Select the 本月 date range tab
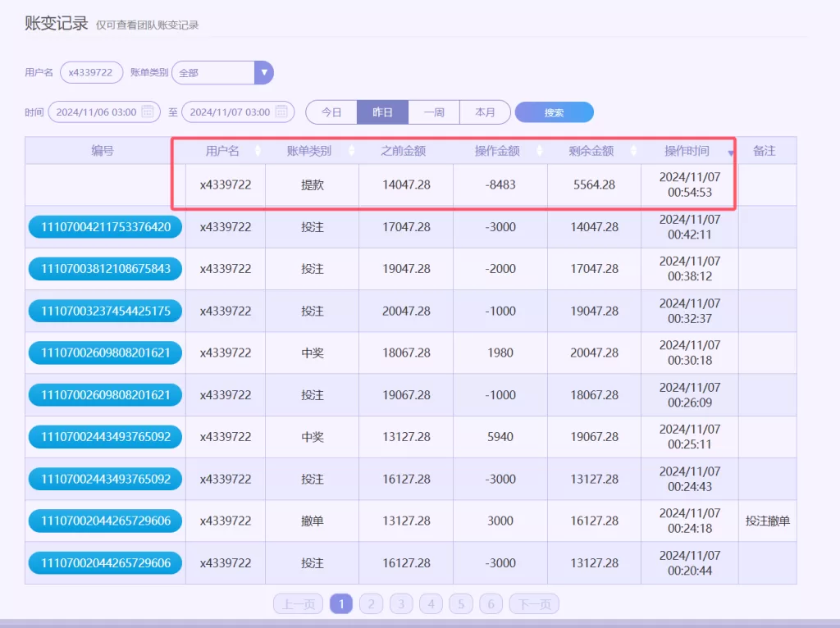840x628 pixels. [485, 112]
